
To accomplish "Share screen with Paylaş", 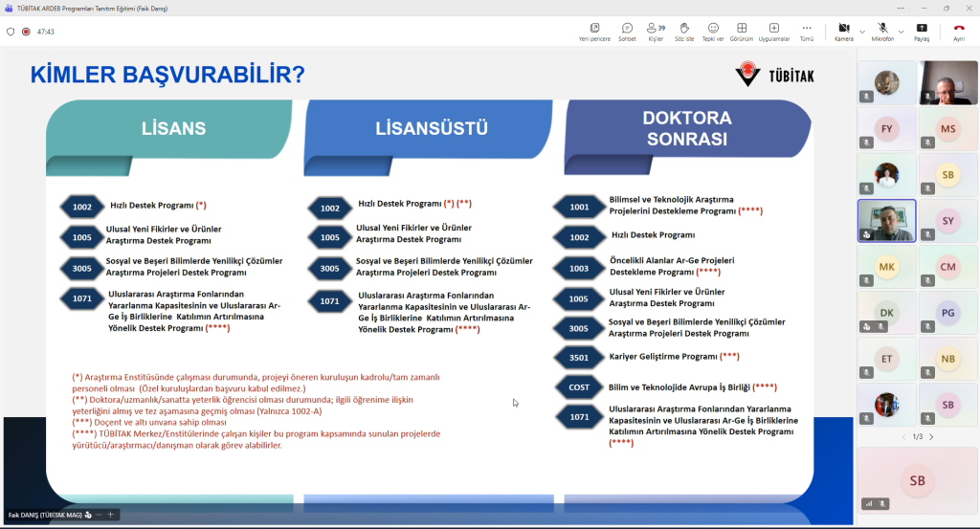I will pyautogui.click(x=922, y=32).
